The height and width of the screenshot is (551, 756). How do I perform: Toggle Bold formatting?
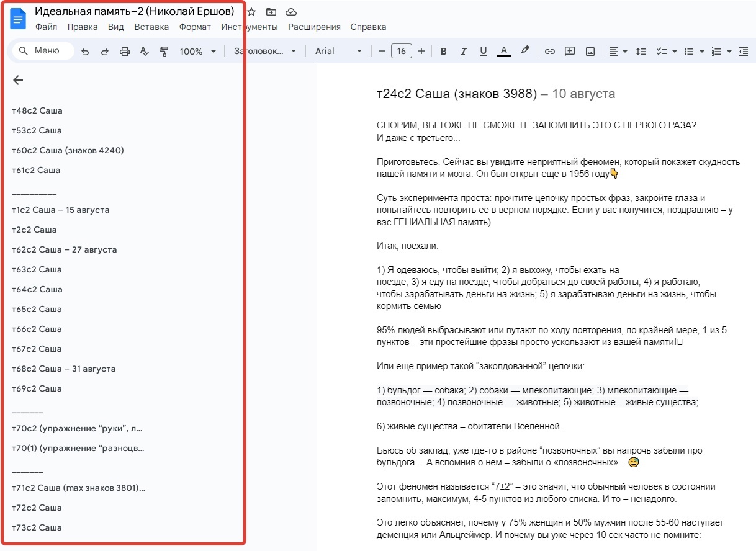click(444, 52)
